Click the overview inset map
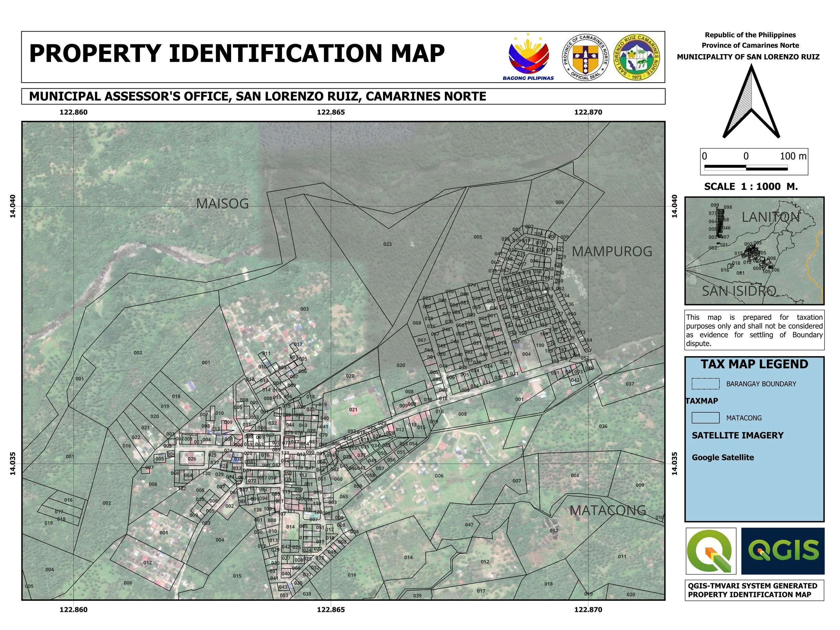 [x=754, y=251]
